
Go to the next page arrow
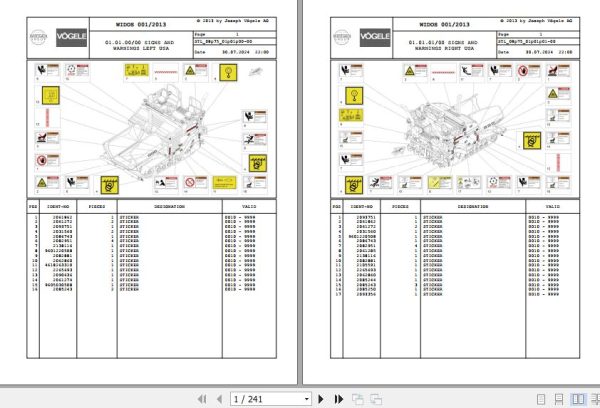[x=321, y=399]
